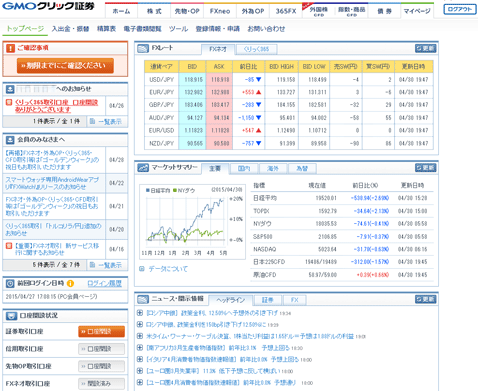This screenshot has width=478, height=391.
Task: Expand the first ロシア中銀 政策金利 news item
Action: click(140, 313)
